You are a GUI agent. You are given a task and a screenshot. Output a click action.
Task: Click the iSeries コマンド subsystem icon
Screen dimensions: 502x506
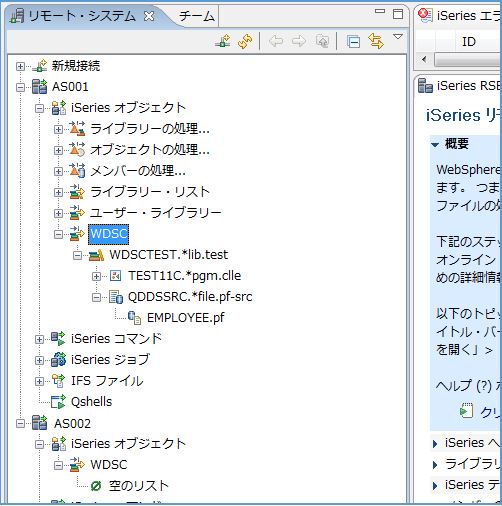click(x=58, y=338)
